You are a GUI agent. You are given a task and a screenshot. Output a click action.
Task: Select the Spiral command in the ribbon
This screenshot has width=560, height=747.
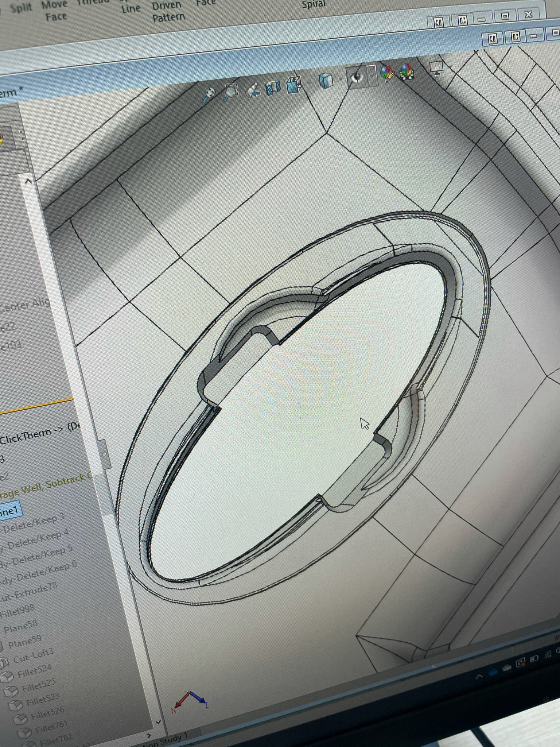point(314,4)
